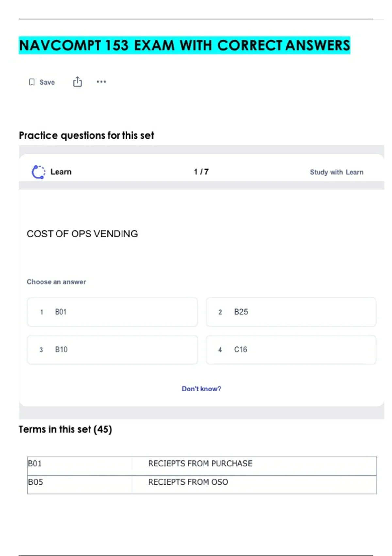Select answer option B01
Screen dimensions: 392x556
(x=112, y=312)
